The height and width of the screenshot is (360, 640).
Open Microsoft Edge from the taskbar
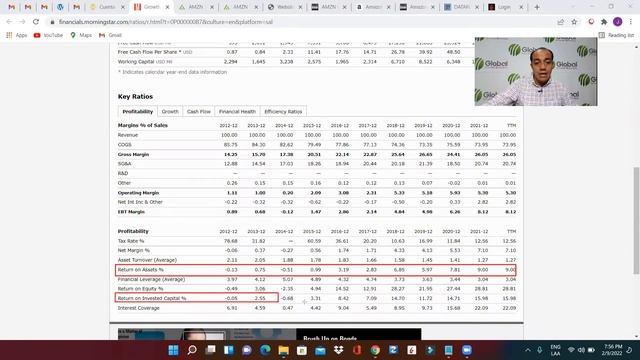click(x=265, y=350)
